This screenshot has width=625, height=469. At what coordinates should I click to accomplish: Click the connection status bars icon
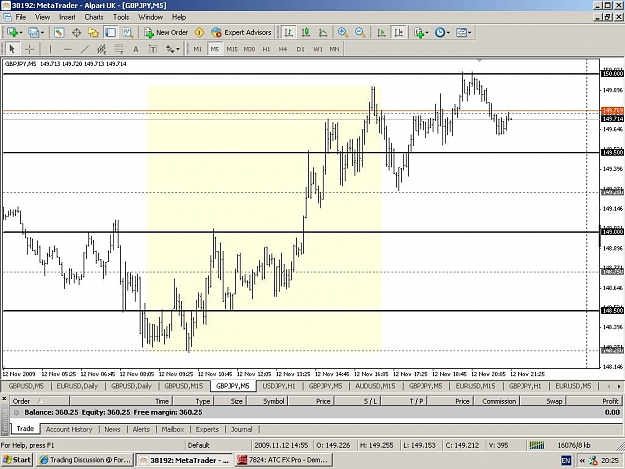[537, 445]
